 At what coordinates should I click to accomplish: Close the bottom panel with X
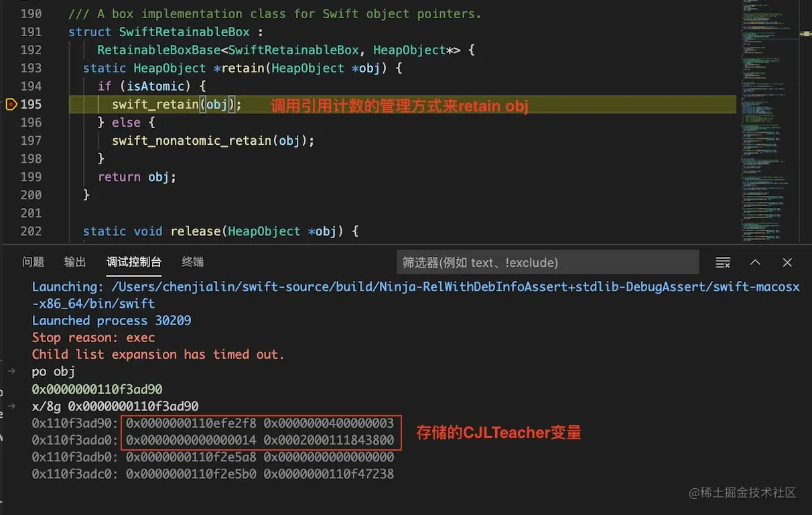click(787, 262)
